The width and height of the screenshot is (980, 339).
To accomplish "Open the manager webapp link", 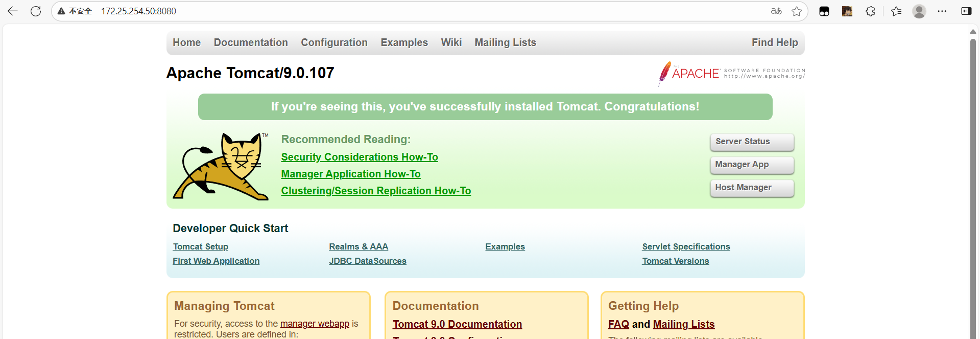I will coord(315,324).
